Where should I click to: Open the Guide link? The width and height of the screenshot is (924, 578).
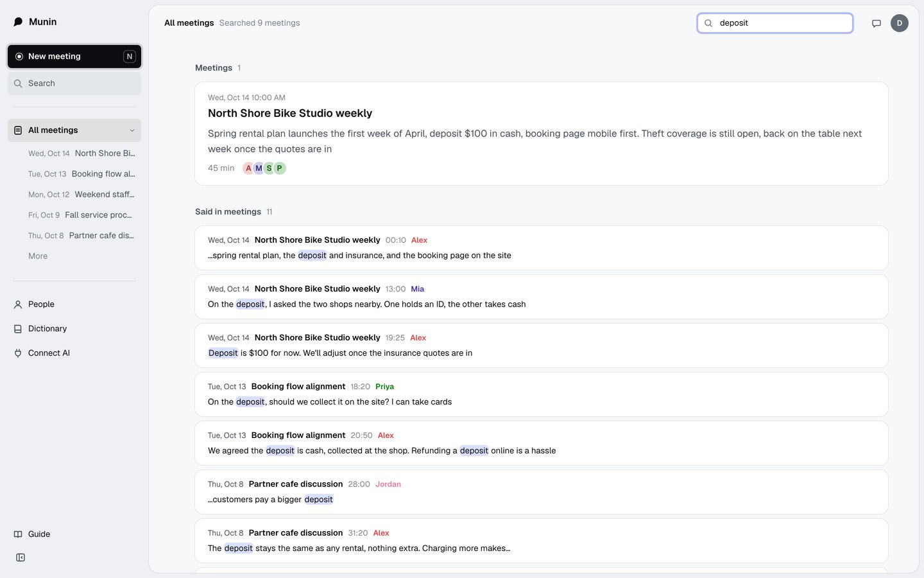[74, 534]
